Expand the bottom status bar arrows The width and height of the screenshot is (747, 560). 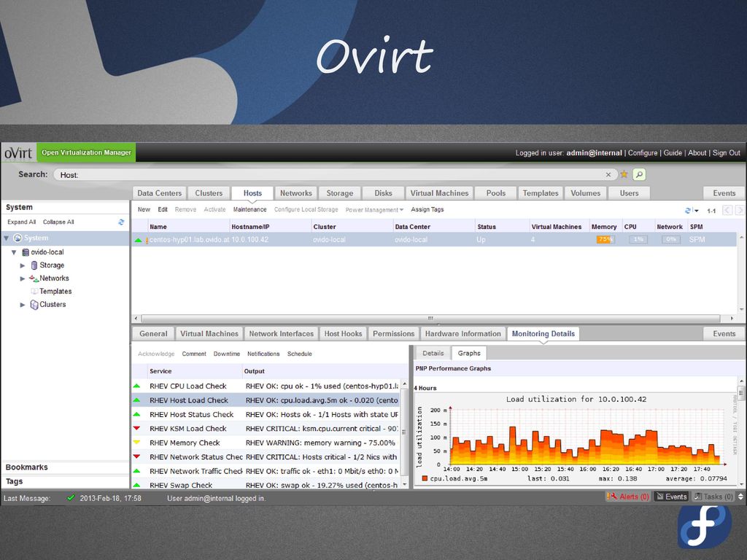740,497
